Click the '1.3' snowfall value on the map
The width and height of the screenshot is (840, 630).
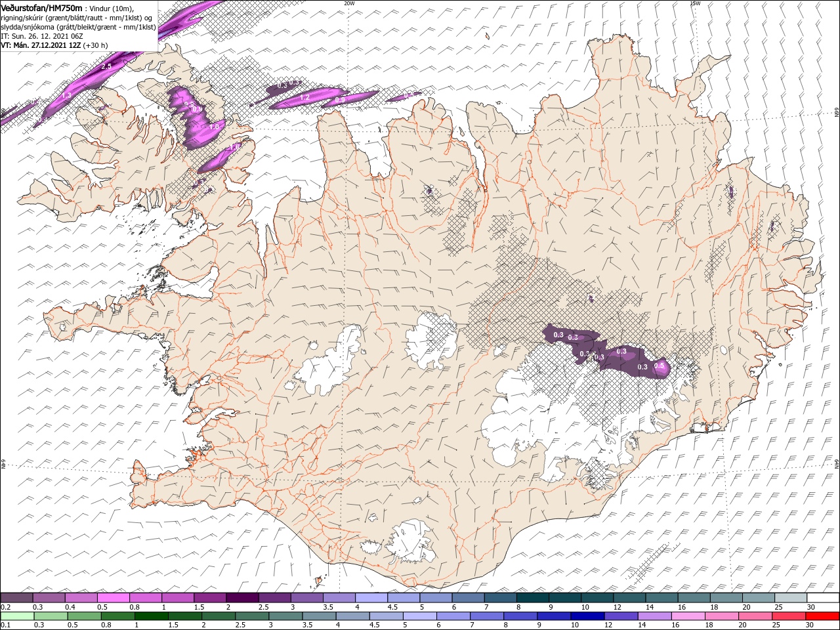(66, 95)
